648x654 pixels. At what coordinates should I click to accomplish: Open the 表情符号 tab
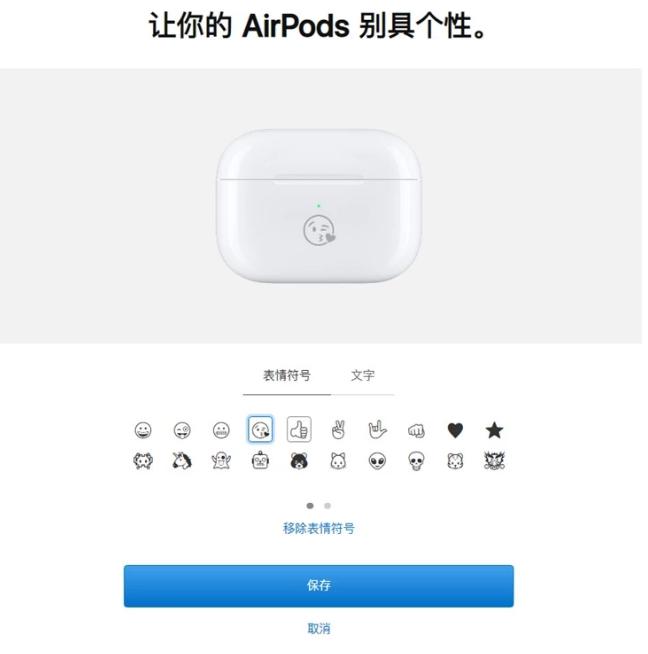tap(287, 376)
